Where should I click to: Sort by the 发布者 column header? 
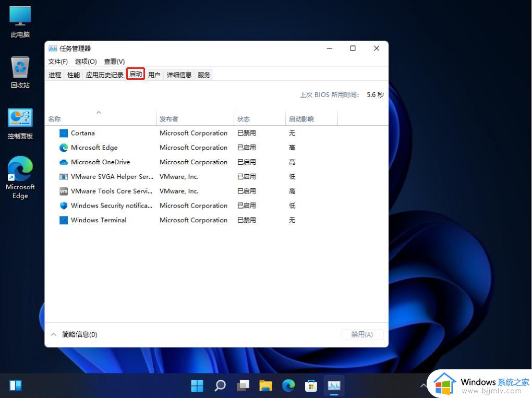pyautogui.click(x=195, y=119)
